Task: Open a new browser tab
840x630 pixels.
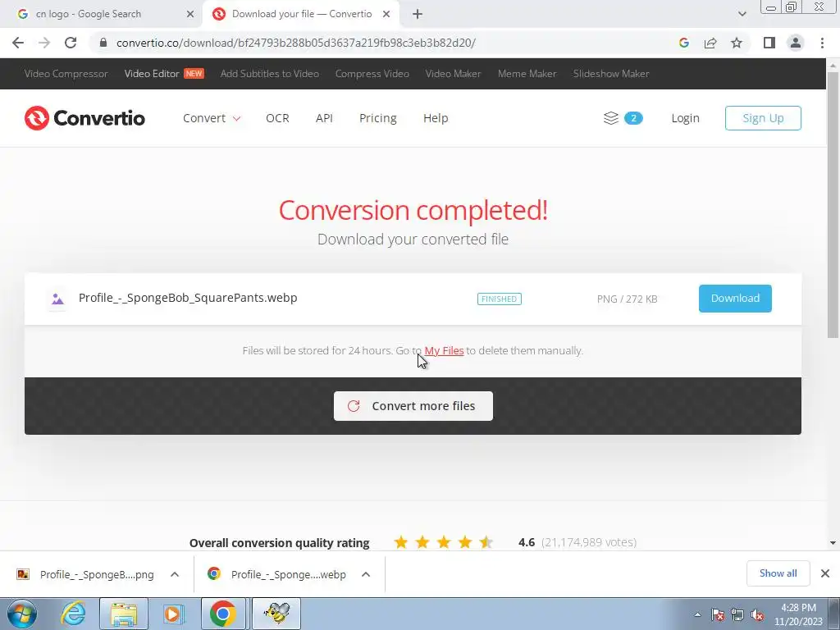Action: click(x=418, y=14)
